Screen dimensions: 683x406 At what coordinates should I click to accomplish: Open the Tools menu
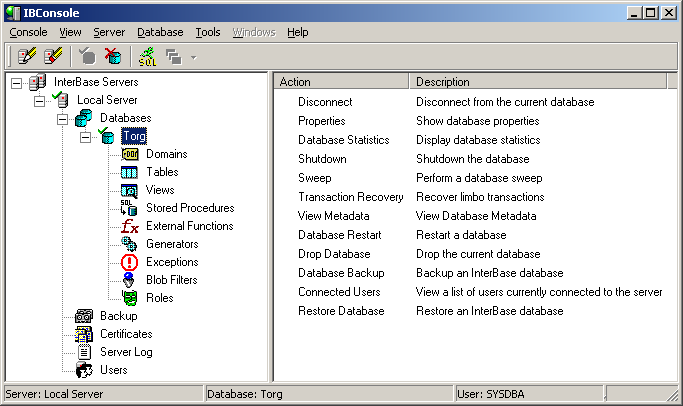pos(208,32)
